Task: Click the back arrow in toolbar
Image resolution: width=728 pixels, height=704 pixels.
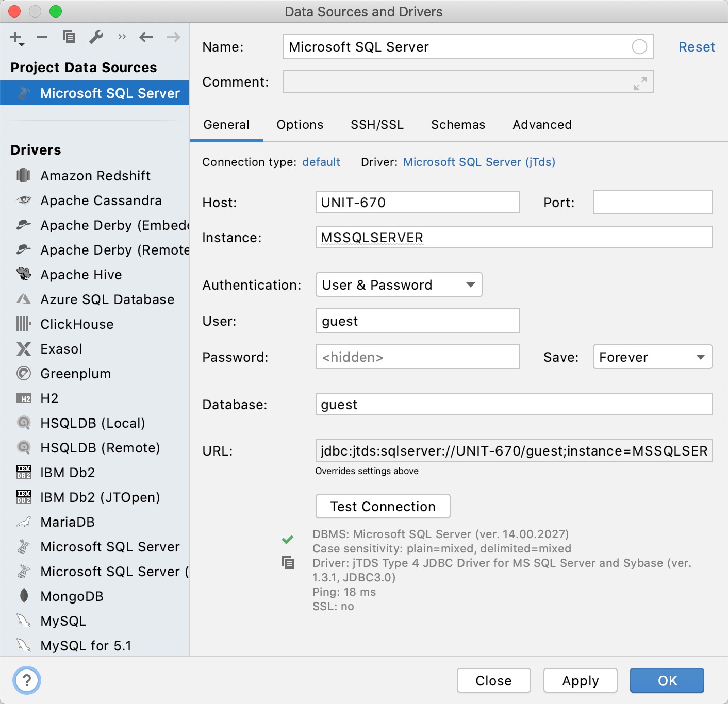Action: click(146, 37)
